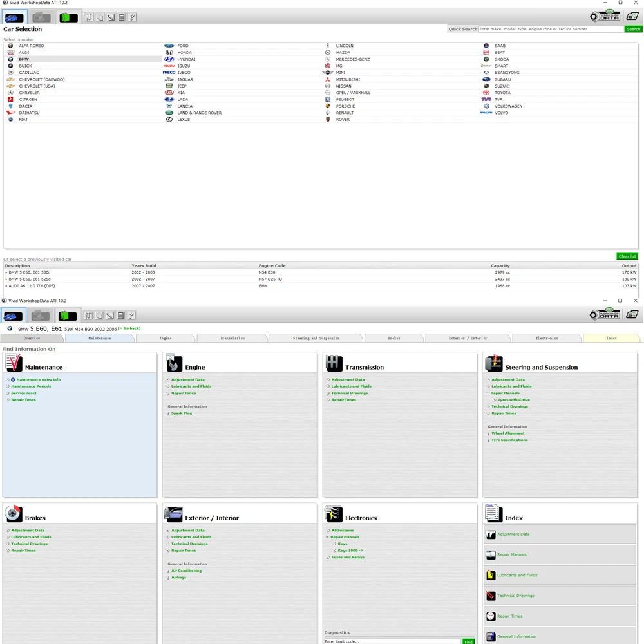Viewport: 644px width, 644px height.
Task: Click Repair Manuals icon in Index panel
Action: click(x=491, y=555)
